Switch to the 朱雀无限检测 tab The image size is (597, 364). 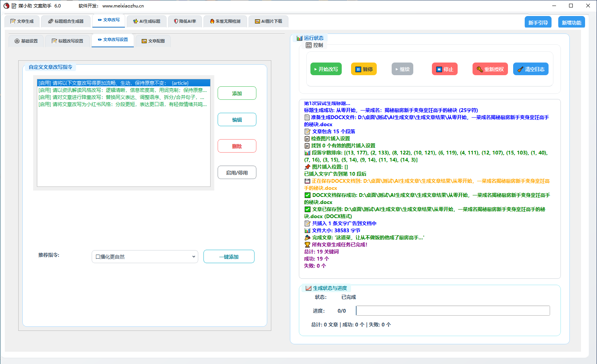(x=225, y=22)
